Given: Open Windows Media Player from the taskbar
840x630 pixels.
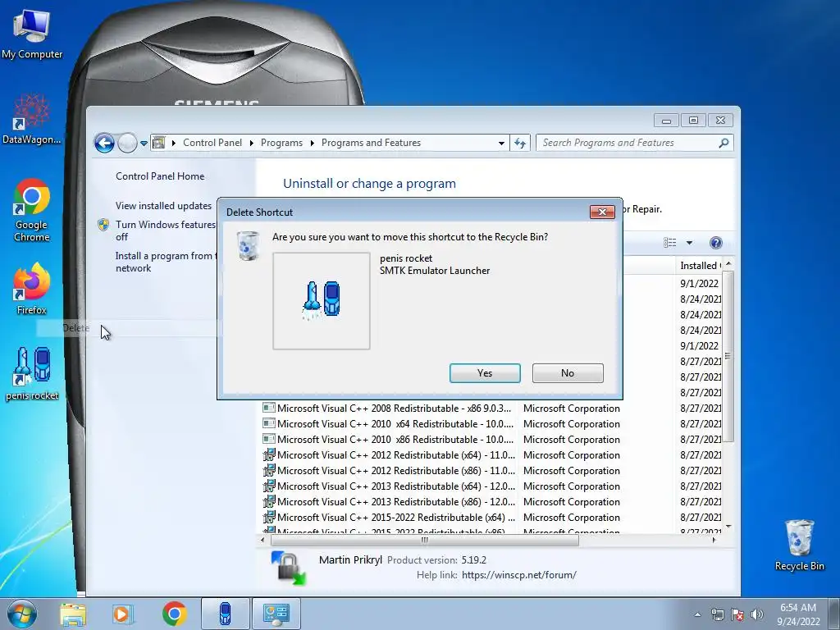Looking at the screenshot, I should pyautogui.click(x=123, y=614).
